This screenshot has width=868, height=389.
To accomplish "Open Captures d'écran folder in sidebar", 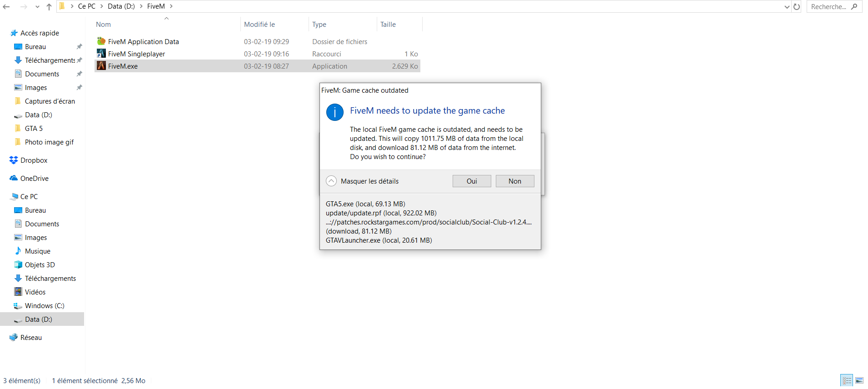I will [x=50, y=101].
